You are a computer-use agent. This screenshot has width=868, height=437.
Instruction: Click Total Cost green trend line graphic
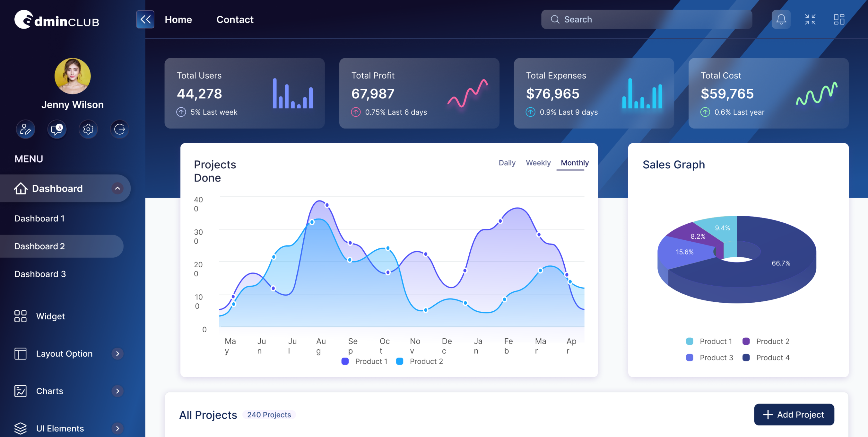coord(817,94)
